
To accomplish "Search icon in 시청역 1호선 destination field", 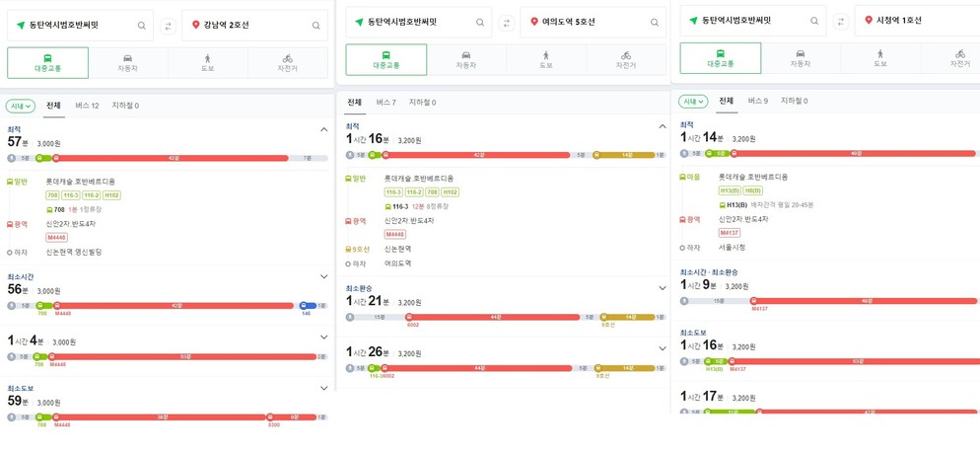I will click(965, 21).
